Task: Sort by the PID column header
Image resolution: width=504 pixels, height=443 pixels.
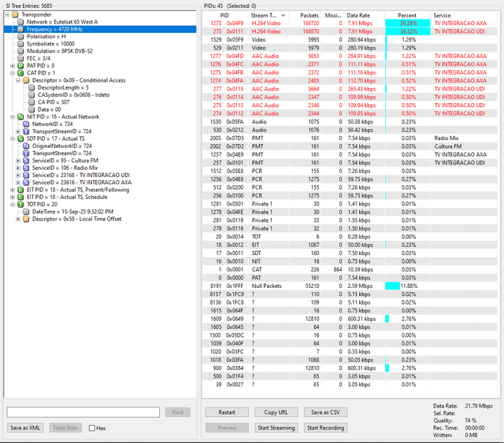Action: pyautogui.click(x=224, y=16)
